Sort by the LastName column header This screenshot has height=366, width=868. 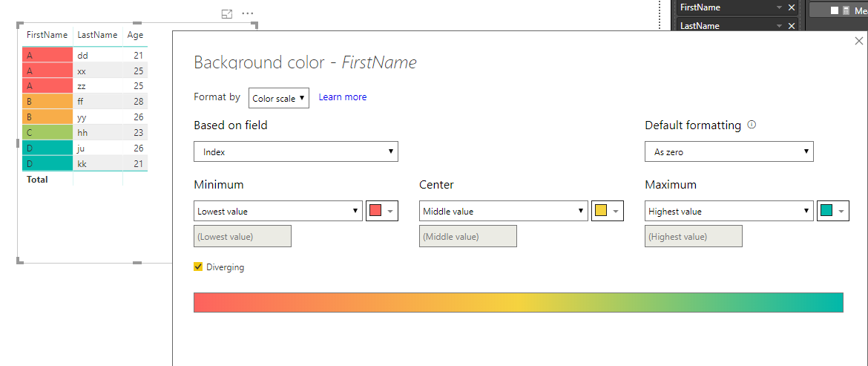coord(97,35)
